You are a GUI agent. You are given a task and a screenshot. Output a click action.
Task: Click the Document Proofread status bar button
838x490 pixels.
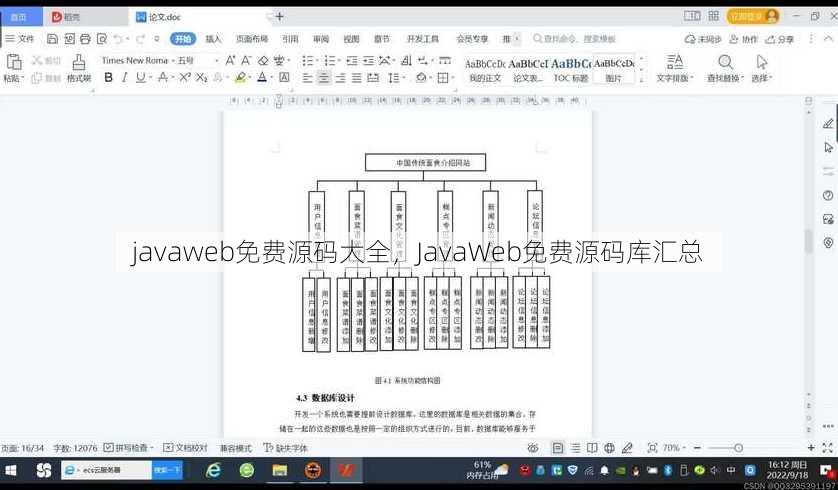(x=185, y=448)
